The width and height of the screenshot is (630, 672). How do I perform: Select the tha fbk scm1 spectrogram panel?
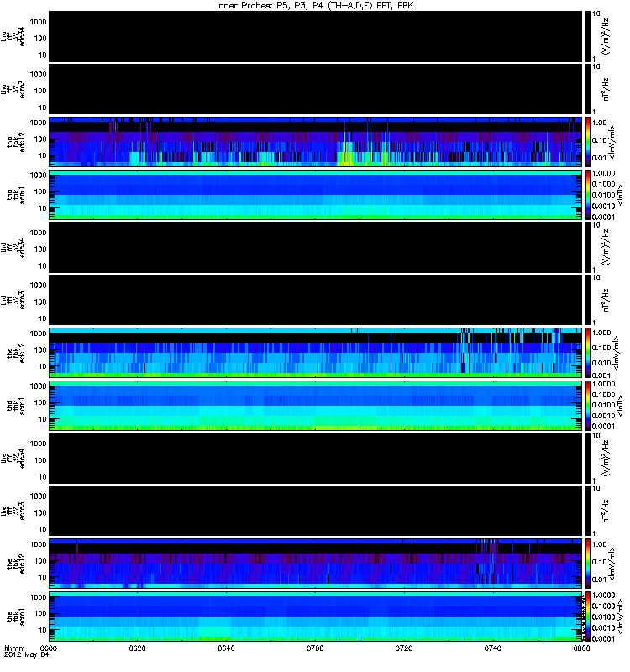pyautogui.click(x=316, y=195)
